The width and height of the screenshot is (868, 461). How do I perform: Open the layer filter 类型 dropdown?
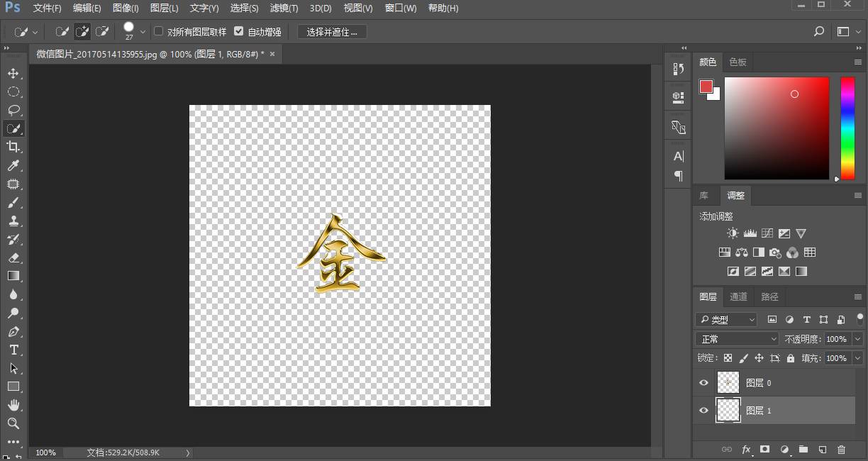(x=726, y=320)
